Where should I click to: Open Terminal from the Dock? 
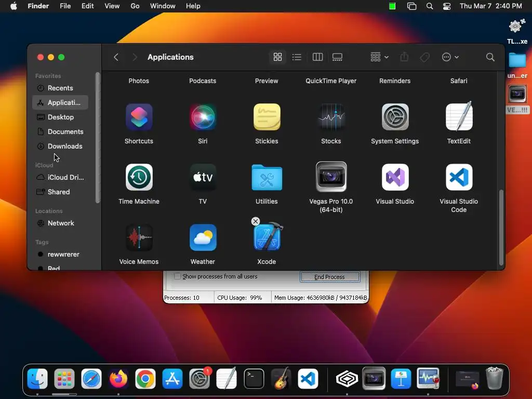coord(254,379)
